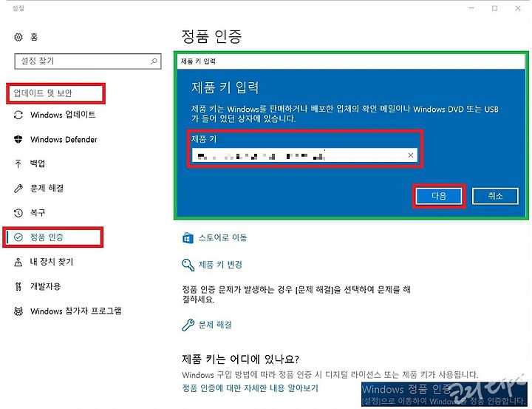
Task: Close the 설정 window
Action: [x=518, y=8]
